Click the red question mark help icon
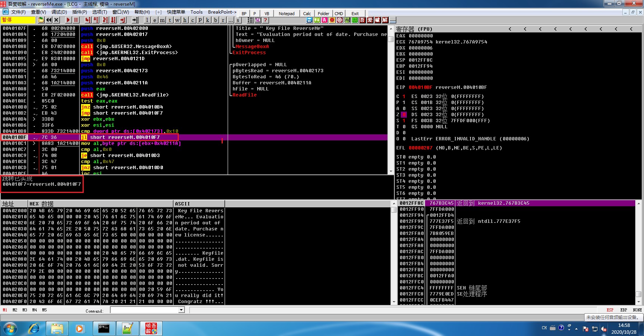This screenshot has height=336, width=644. pos(265,20)
